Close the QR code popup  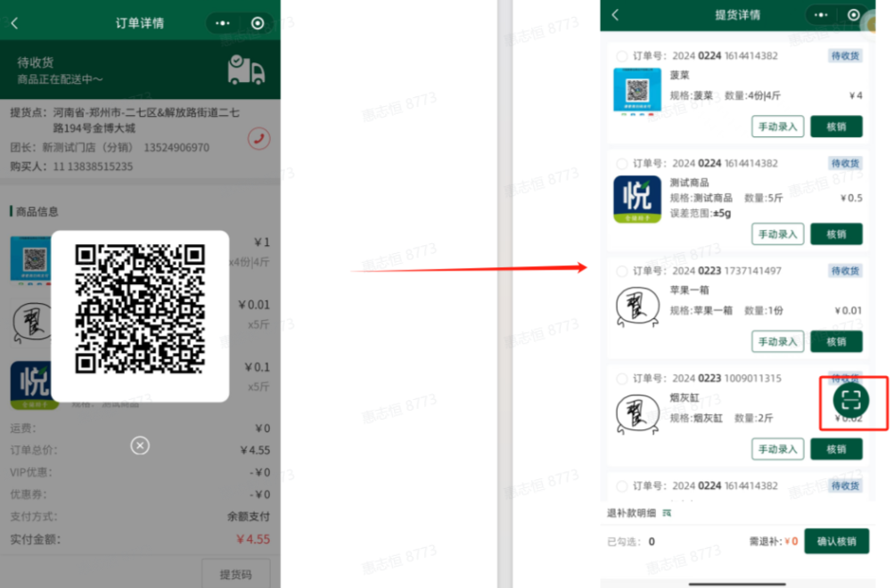click(x=140, y=445)
